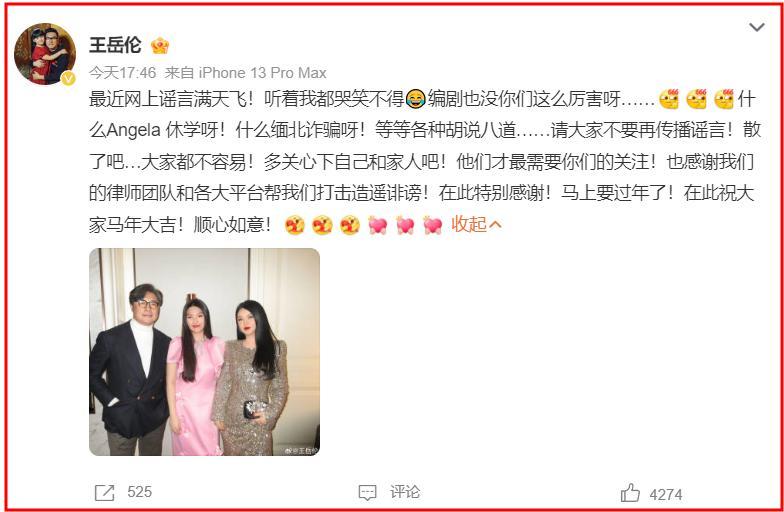Open comments via the 评论 label
The image size is (784, 512).
[x=405, y=492]
